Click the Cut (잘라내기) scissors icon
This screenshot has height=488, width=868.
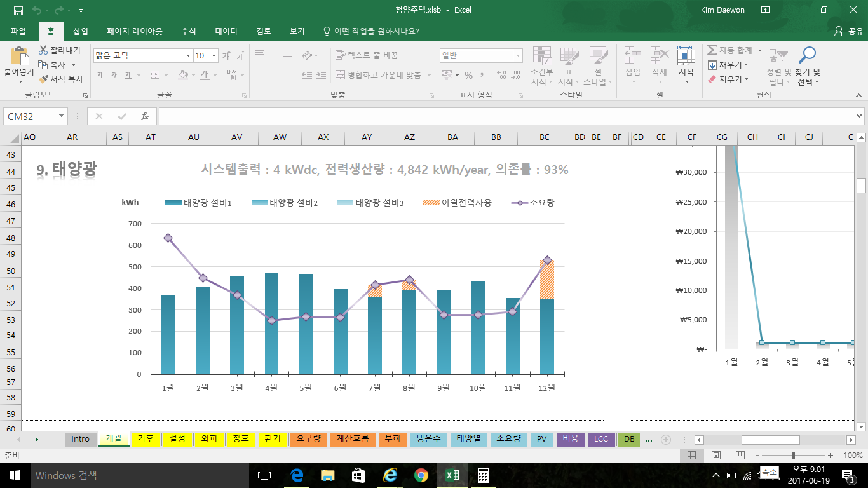coord(43,50)
